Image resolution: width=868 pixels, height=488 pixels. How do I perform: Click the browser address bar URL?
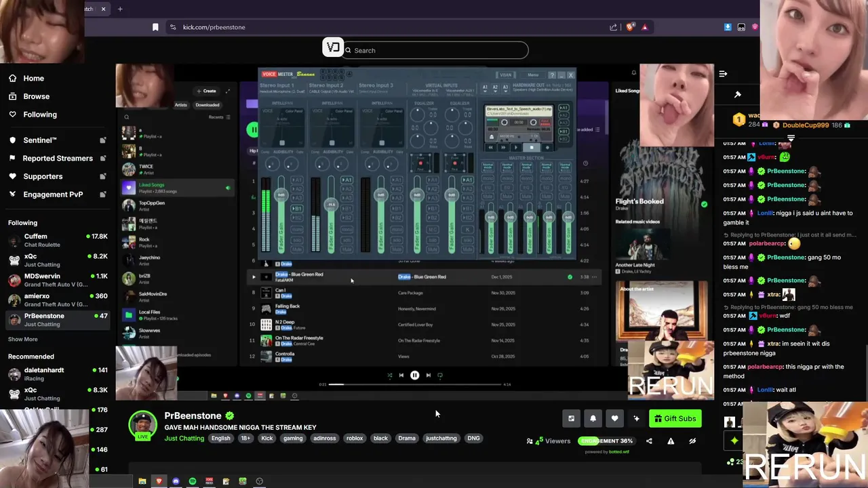coord(214,27)
